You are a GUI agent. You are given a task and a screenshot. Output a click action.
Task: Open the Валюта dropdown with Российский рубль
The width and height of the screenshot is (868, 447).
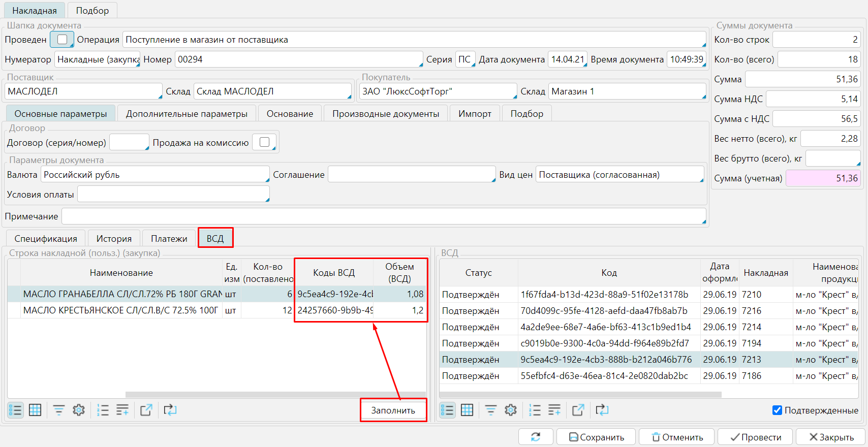[x=155, y=175]
